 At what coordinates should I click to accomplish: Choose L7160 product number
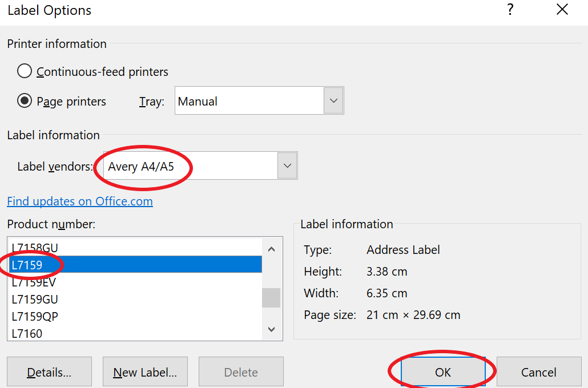pyautogui.click(x=27, y=333)
